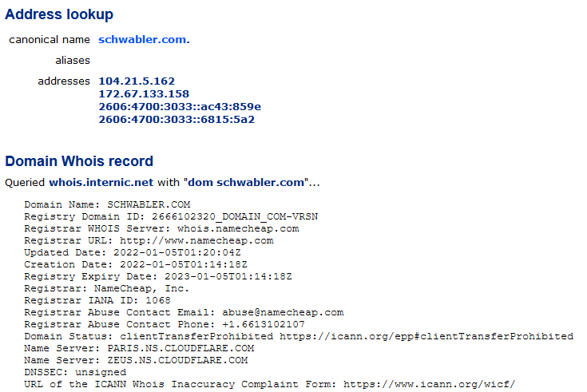Click the Registrar URL http://www.namecheap.com
This screenshot has height=392, width=587.
point(197,240)
